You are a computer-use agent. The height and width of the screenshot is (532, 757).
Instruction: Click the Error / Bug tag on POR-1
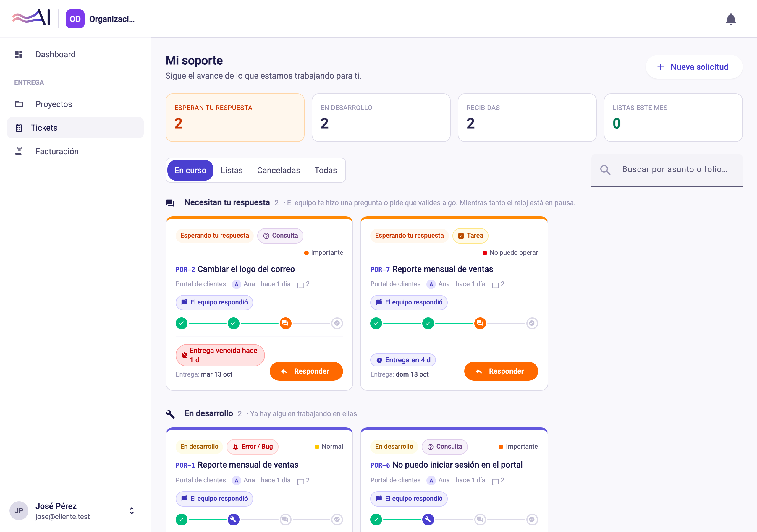click(253, 447)
